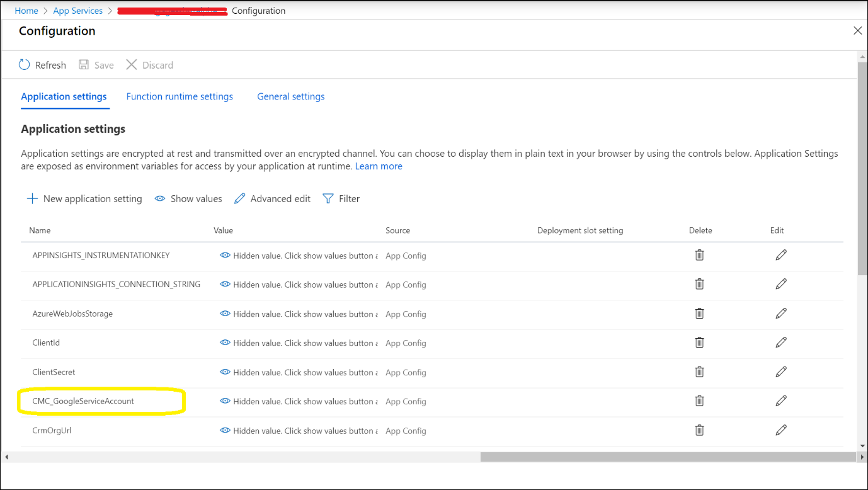The image size is (868, 490).
Task: Click the Refresh toolbar button
Action: (42, 65)
